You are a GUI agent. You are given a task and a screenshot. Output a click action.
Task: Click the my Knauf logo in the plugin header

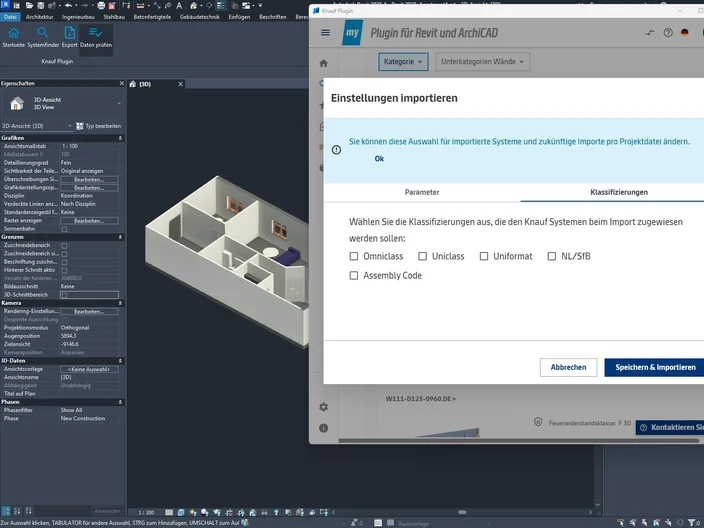(352, 32)
